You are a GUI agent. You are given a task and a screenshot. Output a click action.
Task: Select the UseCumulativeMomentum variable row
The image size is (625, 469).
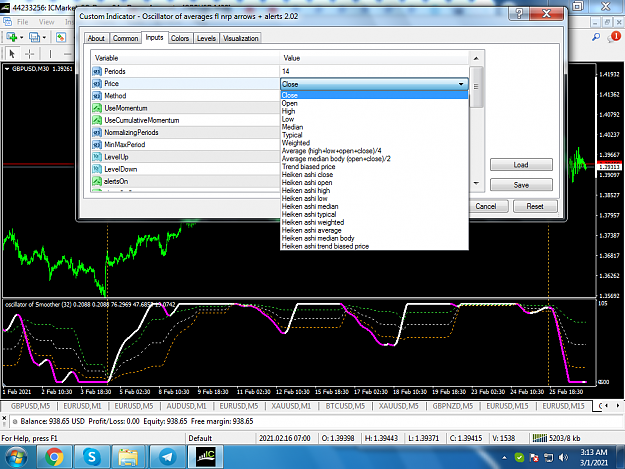pos(186,120)
